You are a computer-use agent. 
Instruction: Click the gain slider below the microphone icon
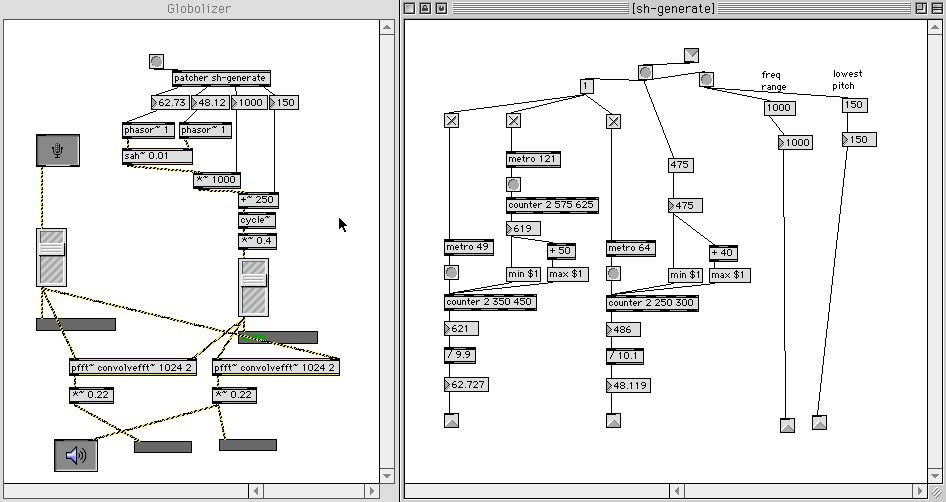(52, 258)
